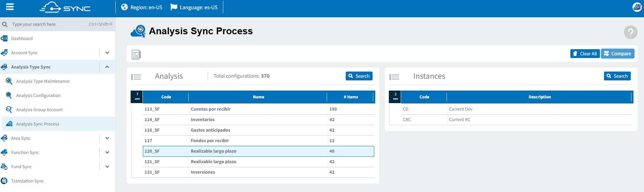The image size is (644, 192).
Task: Select row 131_SF Inversiones
Action: point(259,172)
